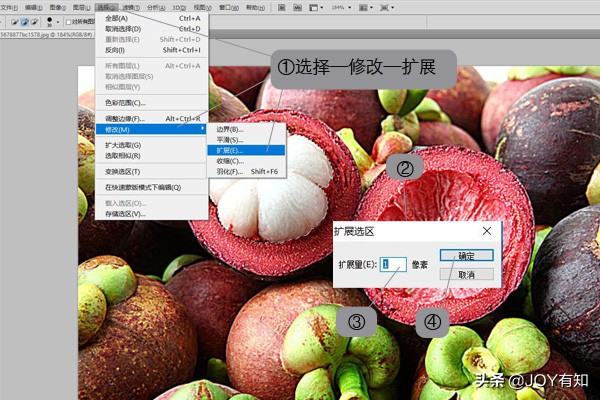The image size is (600, 400).
Task: Click the 扩展量(E) pixel input field
Action: pyautogui.click(x=393, y=264)
